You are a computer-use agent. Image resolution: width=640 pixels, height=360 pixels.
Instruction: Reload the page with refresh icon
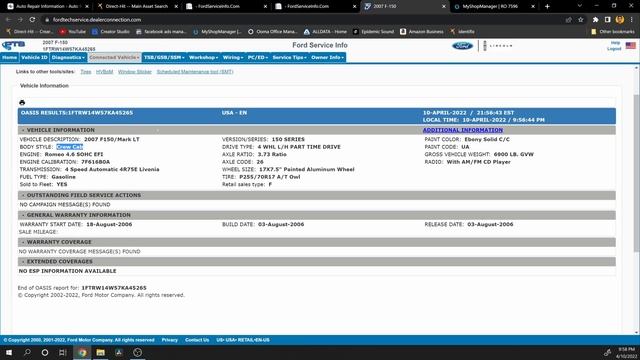[32, 20]
